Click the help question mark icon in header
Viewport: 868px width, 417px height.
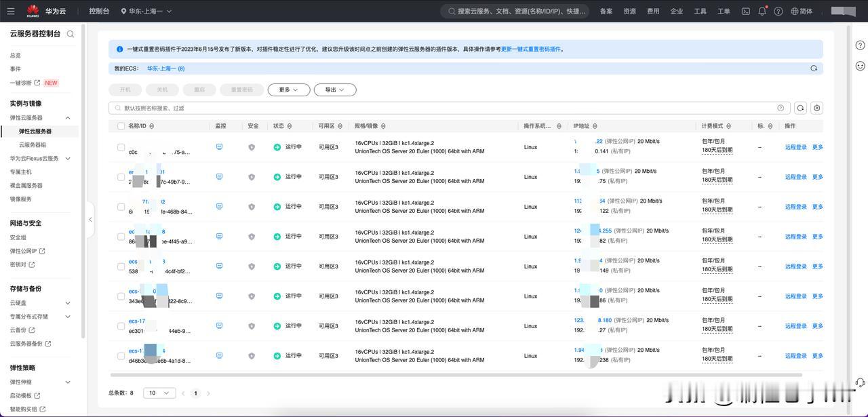(x=778, y=11)
